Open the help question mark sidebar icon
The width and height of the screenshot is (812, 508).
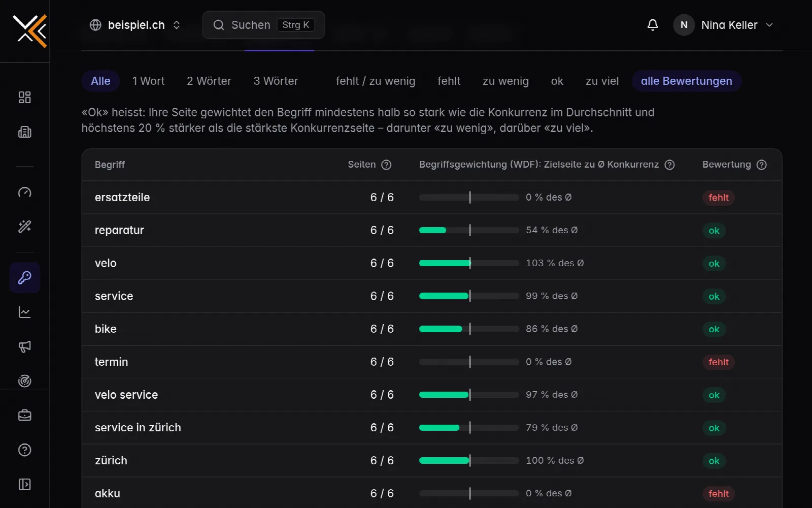(x=24, y=450)
